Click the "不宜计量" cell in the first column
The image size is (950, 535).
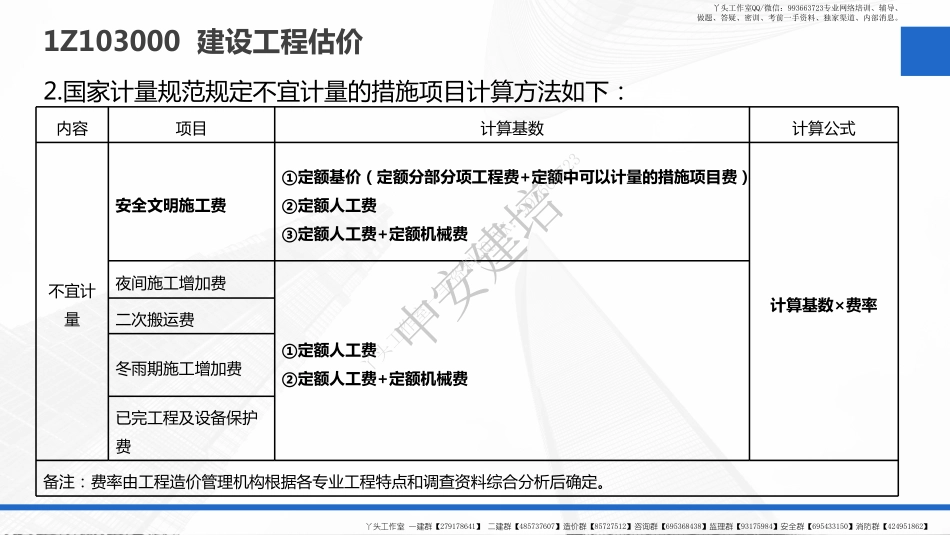72,305
